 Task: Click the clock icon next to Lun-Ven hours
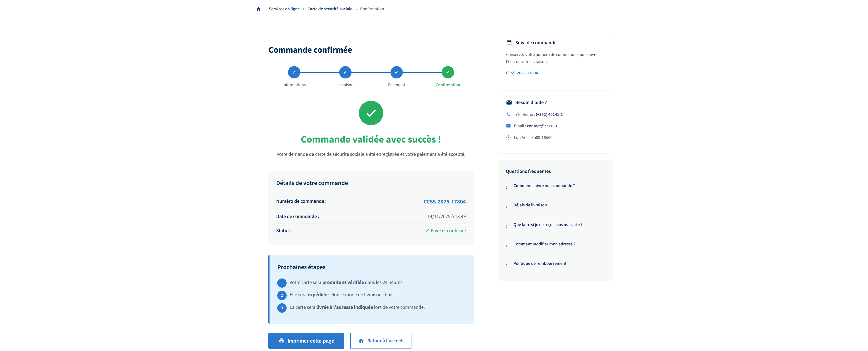(x=508, y=138)
